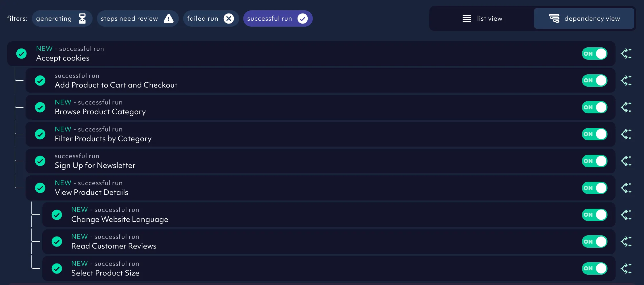
Task: Open the Change Website Language test
Action: [x=120, y=219]
